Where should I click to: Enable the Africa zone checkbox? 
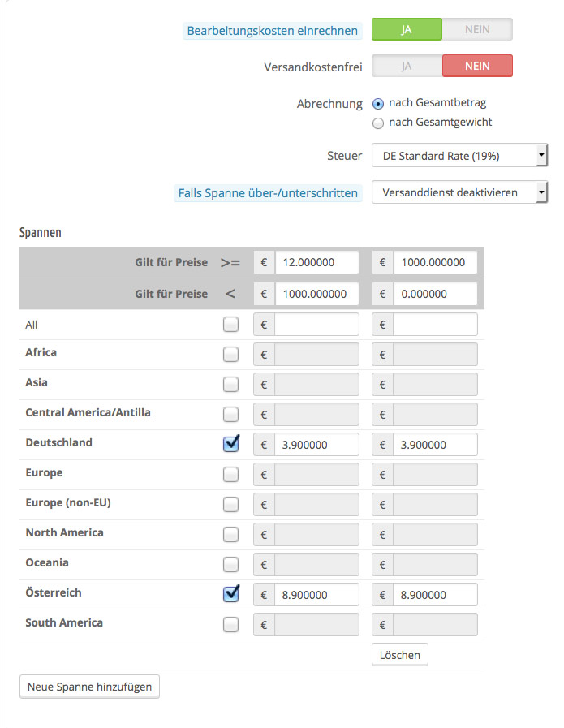pyautogui.click(x=231, y=355)
